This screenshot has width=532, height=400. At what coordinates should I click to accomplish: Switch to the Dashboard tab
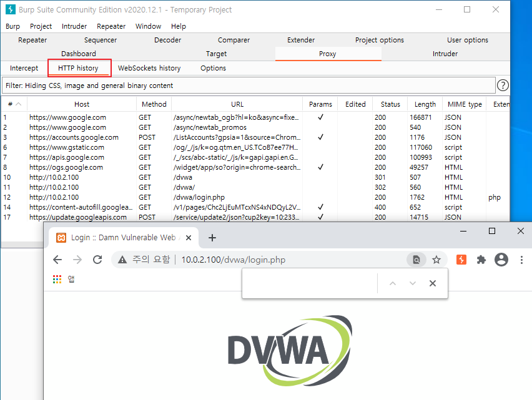click(x=79, y=54)
